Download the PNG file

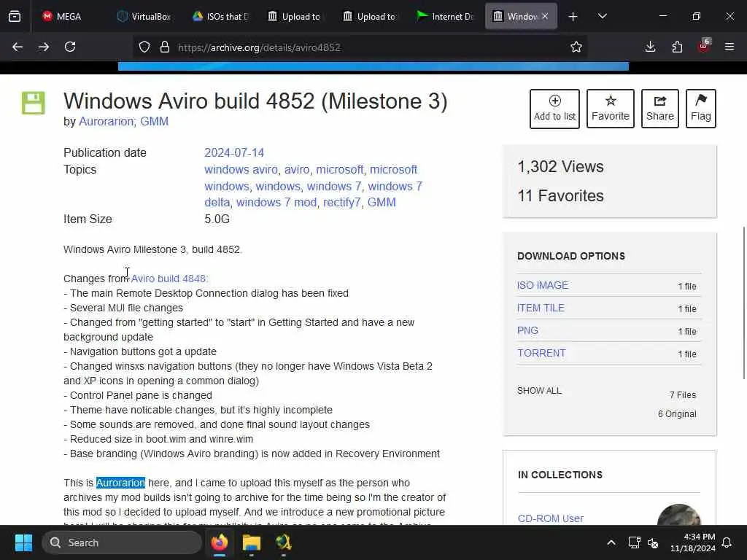pos(527,330)
